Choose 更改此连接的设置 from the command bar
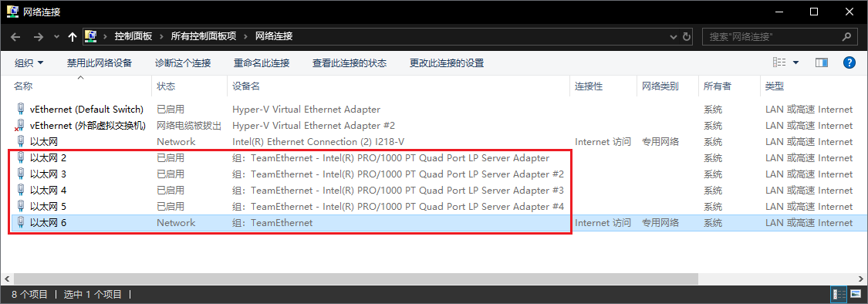Image resolution: width=868 pixels, height=304 pixels. click(447, 63)
